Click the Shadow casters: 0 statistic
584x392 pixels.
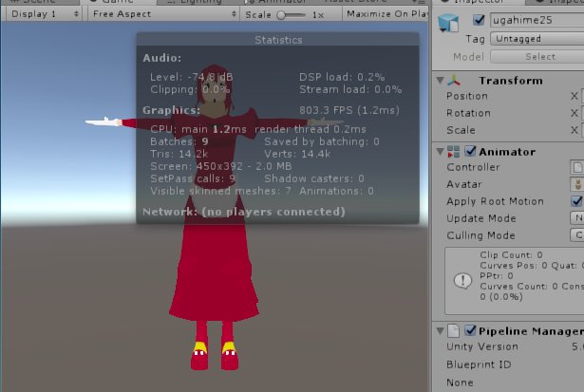coord(314,178)
